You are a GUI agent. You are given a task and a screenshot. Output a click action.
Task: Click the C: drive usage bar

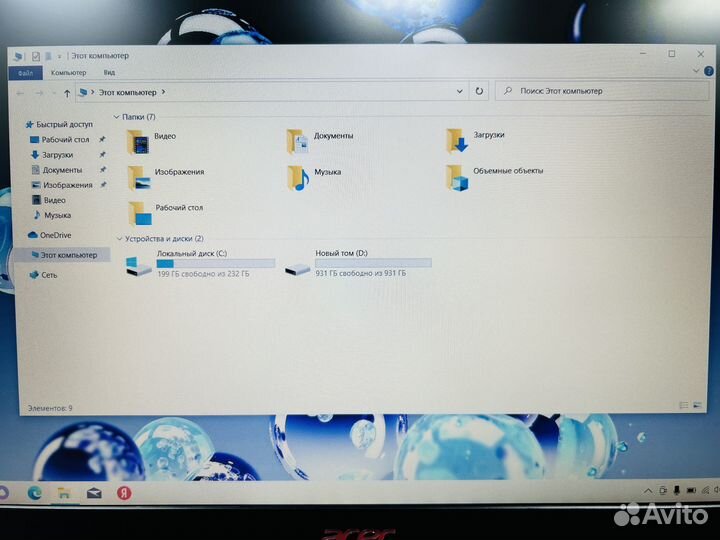tap(216, 264)
